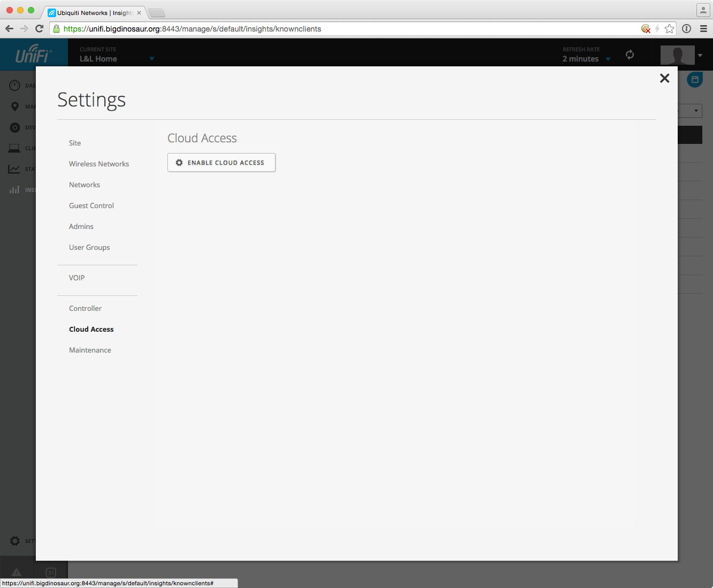The height and width of the screenshot is (588, 713).
Task: Open User Groups settings
Action: click(89, 247)
